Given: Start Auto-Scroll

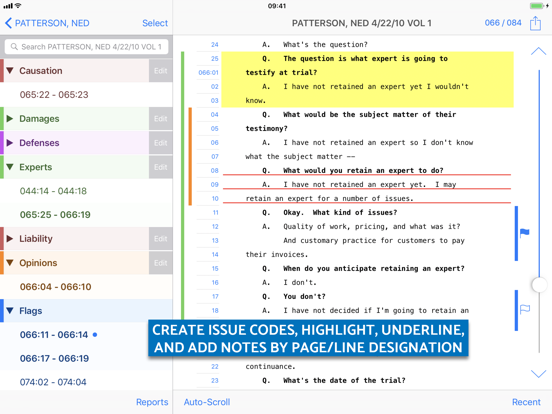Looking at the screenshot, I should coord(207,402).
